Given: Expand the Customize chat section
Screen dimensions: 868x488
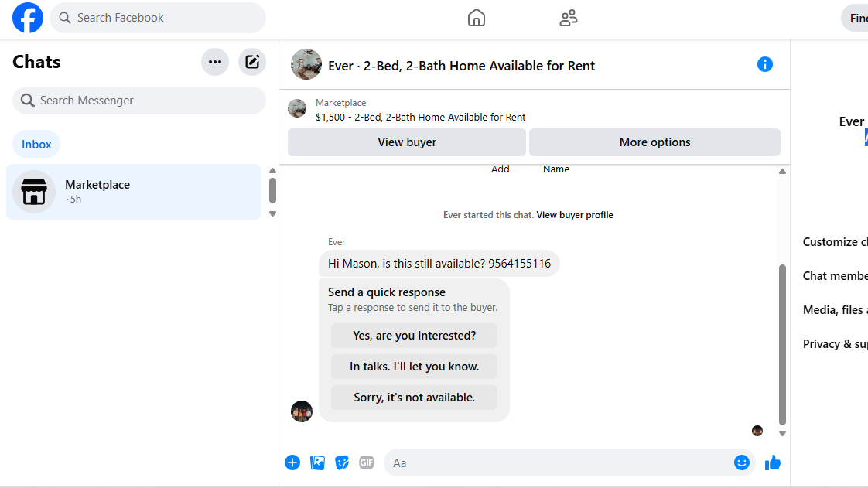Looking at the screenshot, I should pyautogui.click(x=836, y=242).
